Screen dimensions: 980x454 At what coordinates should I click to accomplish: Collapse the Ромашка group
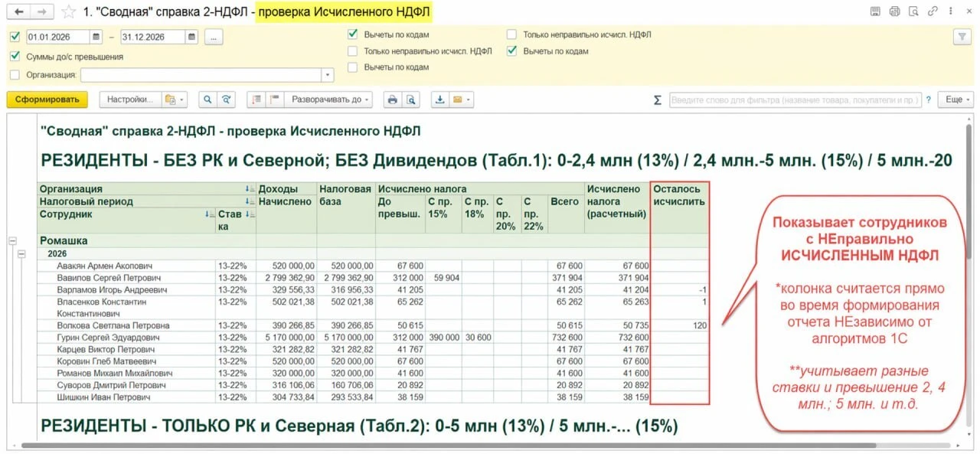tap(12, 240)
